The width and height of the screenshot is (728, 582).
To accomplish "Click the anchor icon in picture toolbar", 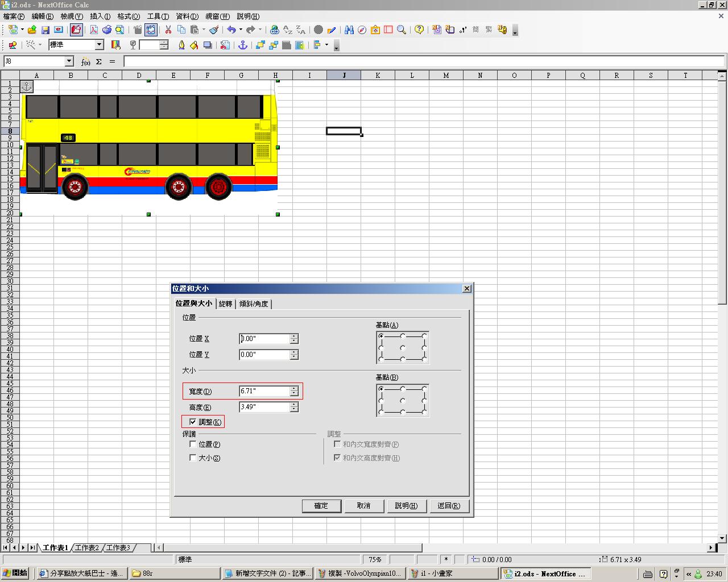I will 243,45.
